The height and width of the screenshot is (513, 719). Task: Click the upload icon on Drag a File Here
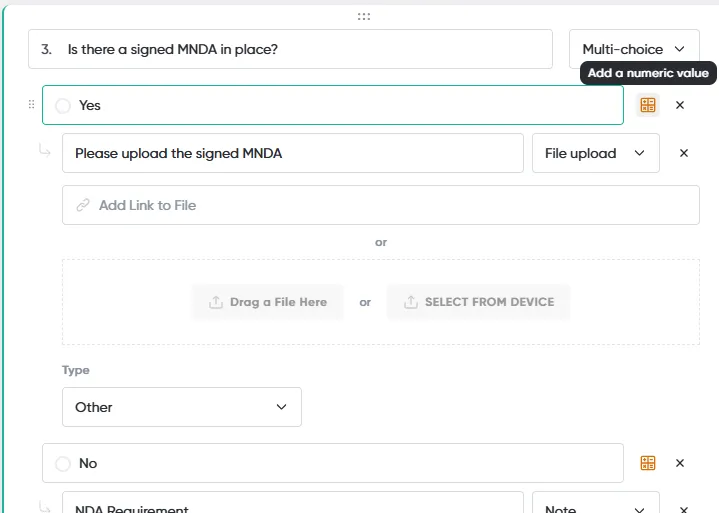tap(216, 302)
